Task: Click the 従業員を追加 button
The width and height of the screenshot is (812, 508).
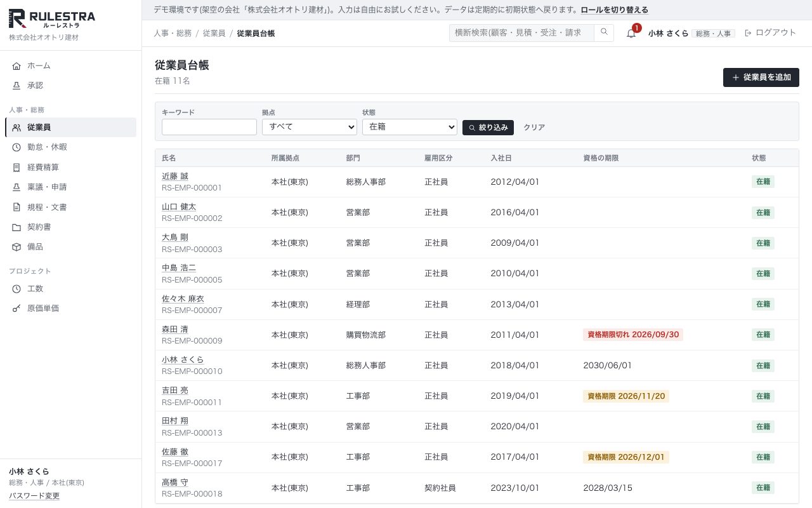Action: (761, 77)
